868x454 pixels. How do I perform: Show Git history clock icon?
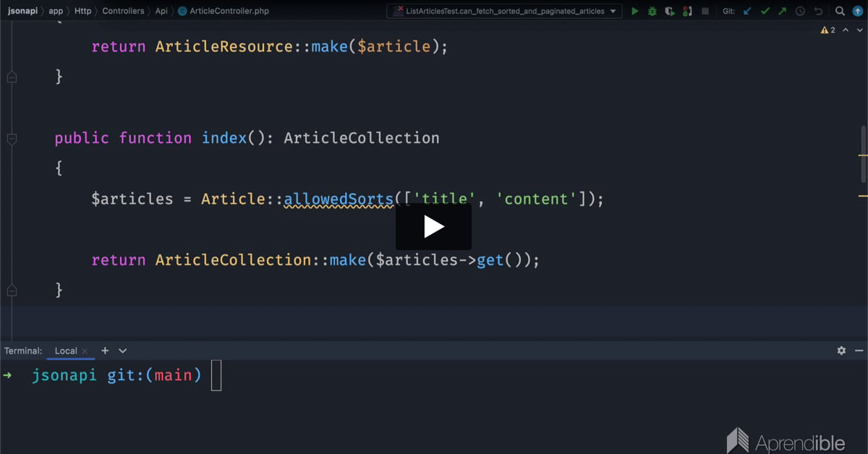800,11
